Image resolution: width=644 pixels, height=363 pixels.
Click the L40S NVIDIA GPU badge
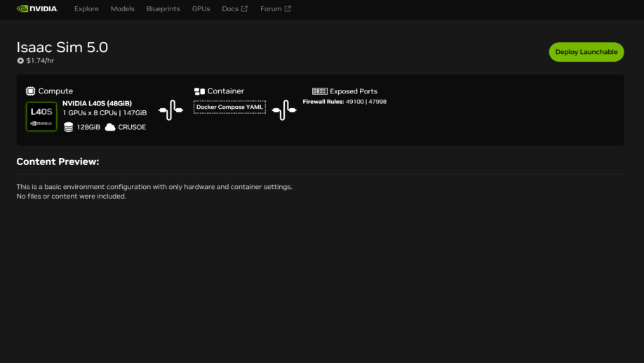click(x=41, y=117)
